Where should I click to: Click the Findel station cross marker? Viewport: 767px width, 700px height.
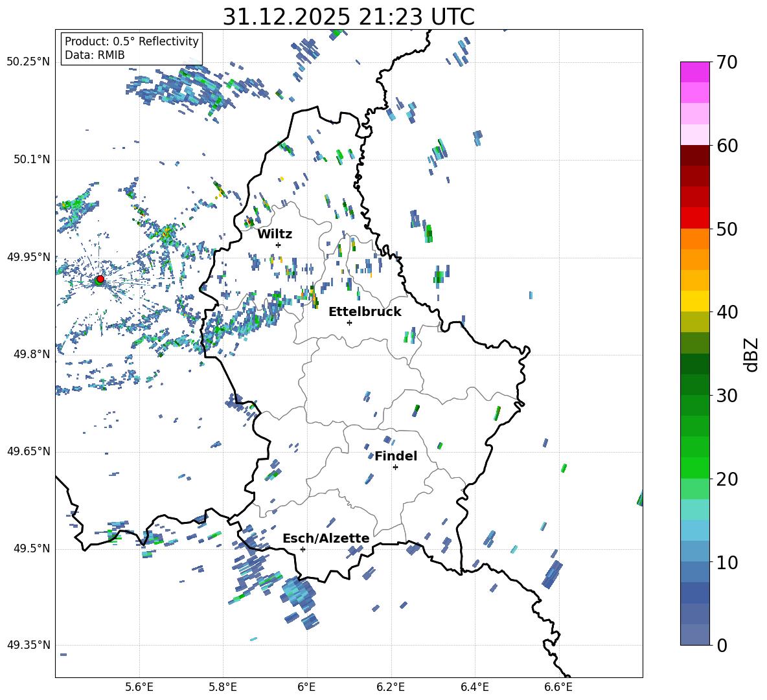click(395, 467)
